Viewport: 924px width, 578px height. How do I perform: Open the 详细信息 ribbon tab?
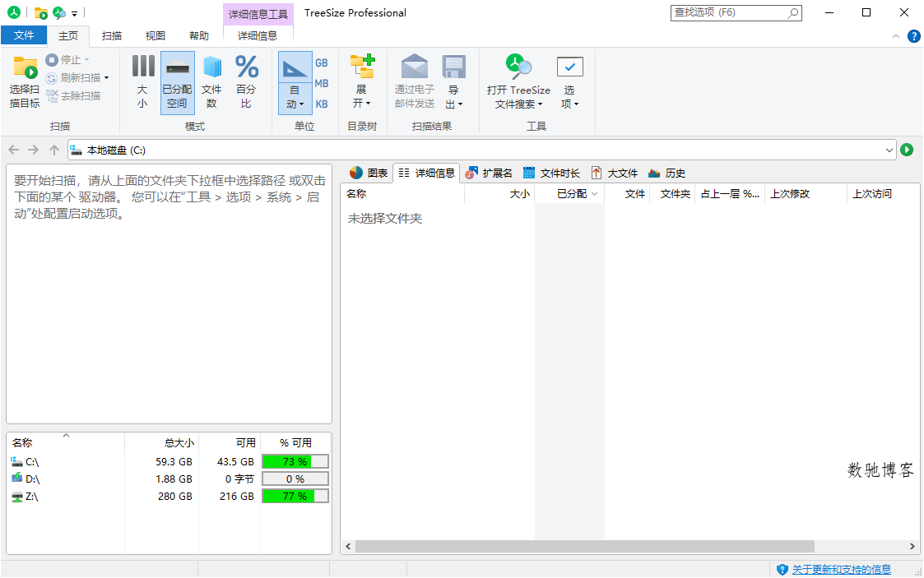coord(258,35)
